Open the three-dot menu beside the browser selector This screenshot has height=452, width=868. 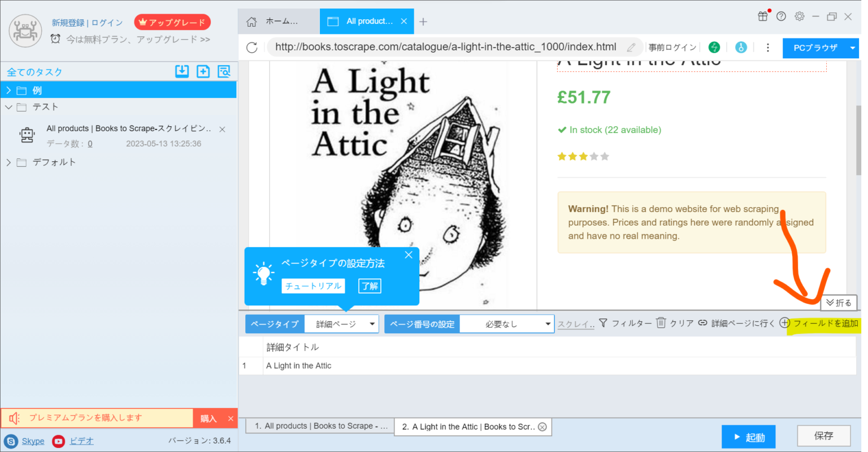[x=767, y=48]
